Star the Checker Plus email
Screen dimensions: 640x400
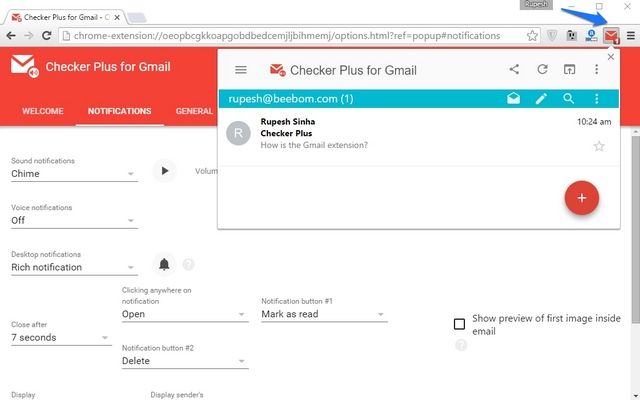[599, 146]
